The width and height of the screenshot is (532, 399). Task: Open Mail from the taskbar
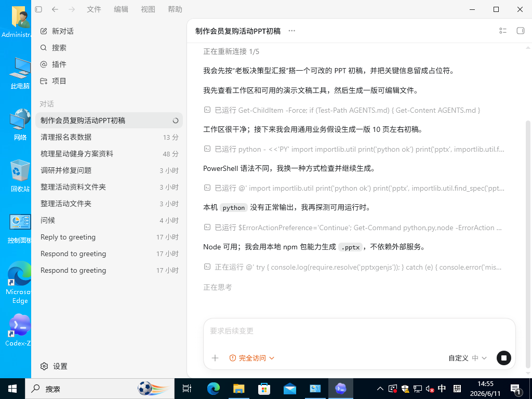click(290, 389)
